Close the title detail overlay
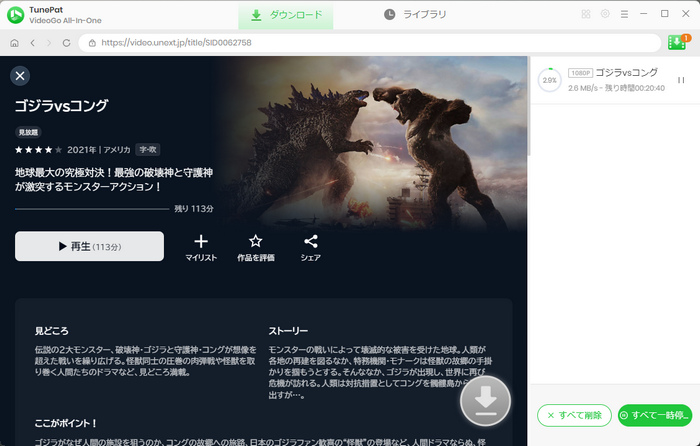This screenshot has width=700, height=446. [20, 76]
